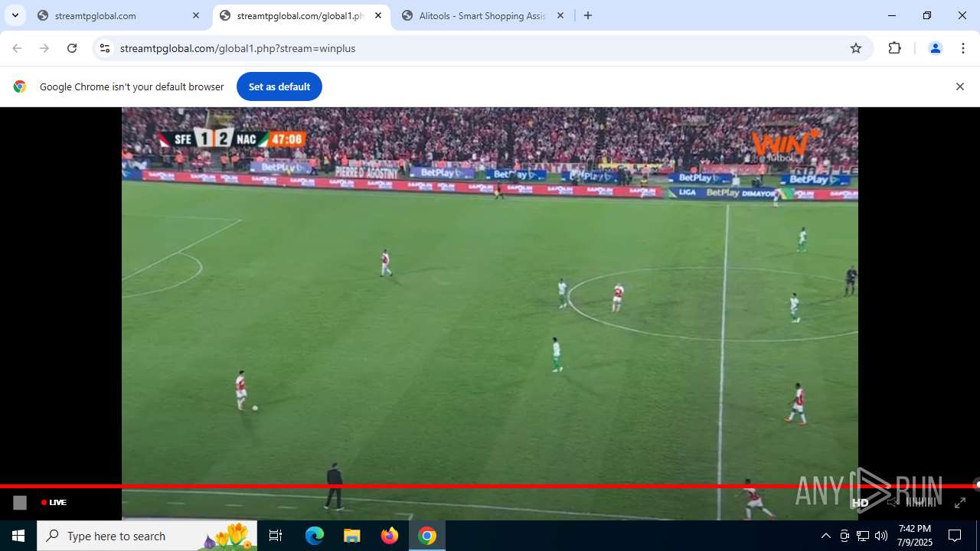Click the LIVE indicator in player

pyautogui.click(x=54, y=503)
